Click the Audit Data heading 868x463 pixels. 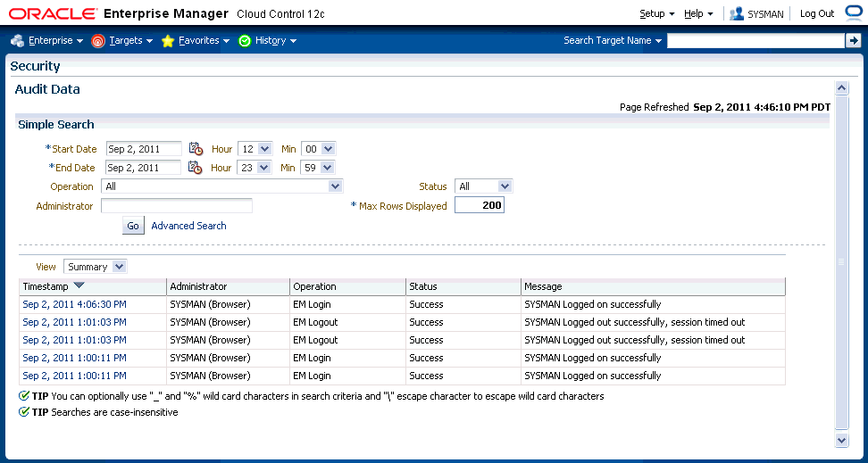(47, 89)
